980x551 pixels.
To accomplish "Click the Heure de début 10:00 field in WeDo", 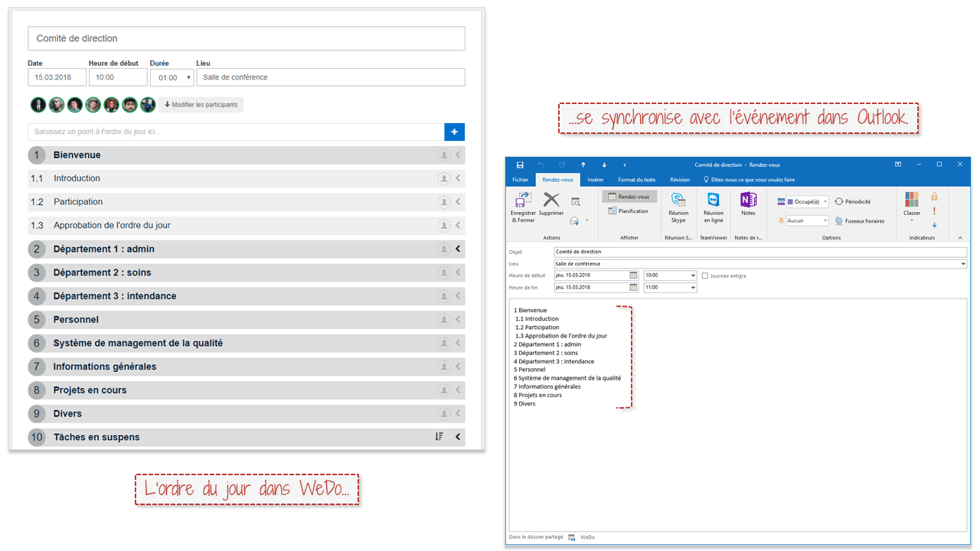I will point(118,77).
